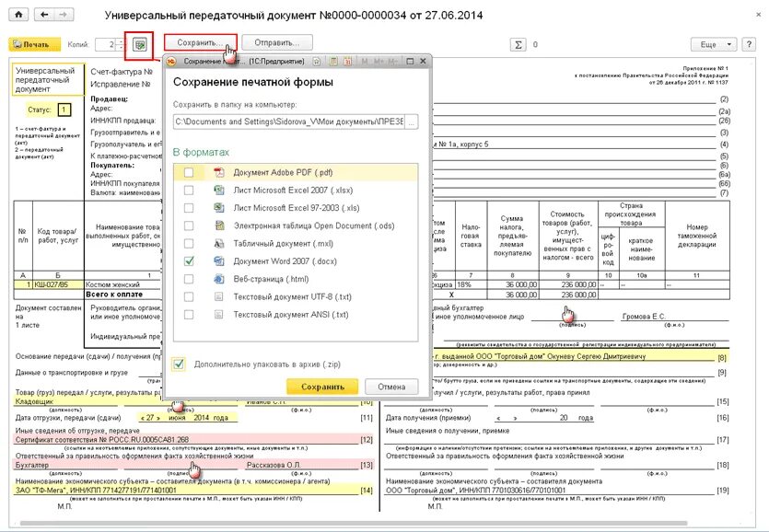Click the 236 000,00 cell in the item row

[x=568, y=285]
